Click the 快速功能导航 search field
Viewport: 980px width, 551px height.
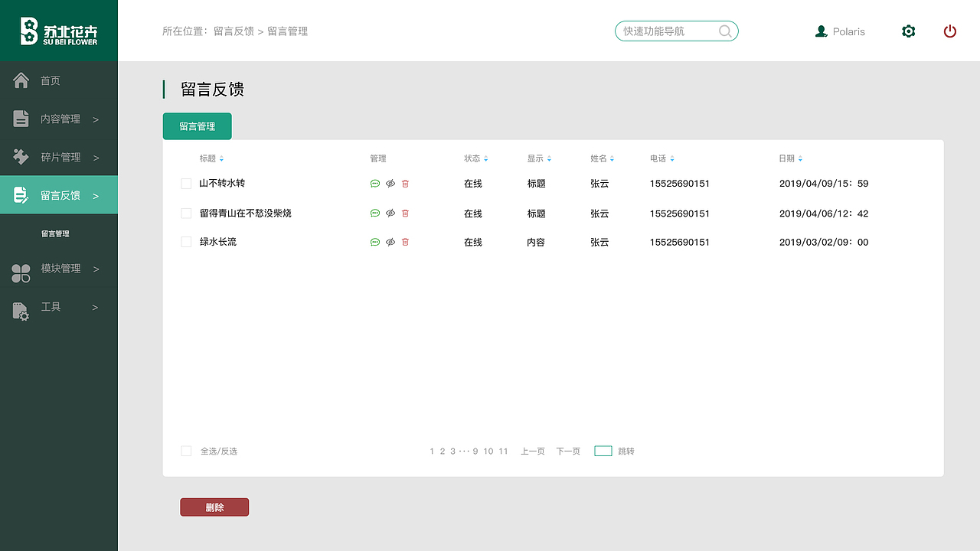click(670, 31)
